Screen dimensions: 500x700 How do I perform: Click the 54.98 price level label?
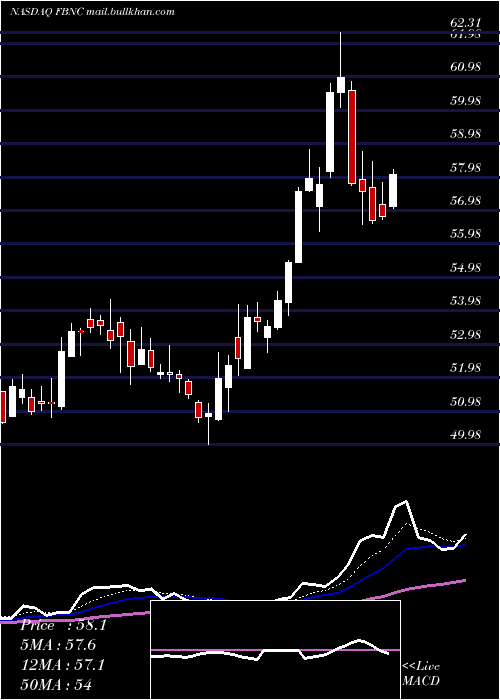pyautogui.click(x=466, y=267)
